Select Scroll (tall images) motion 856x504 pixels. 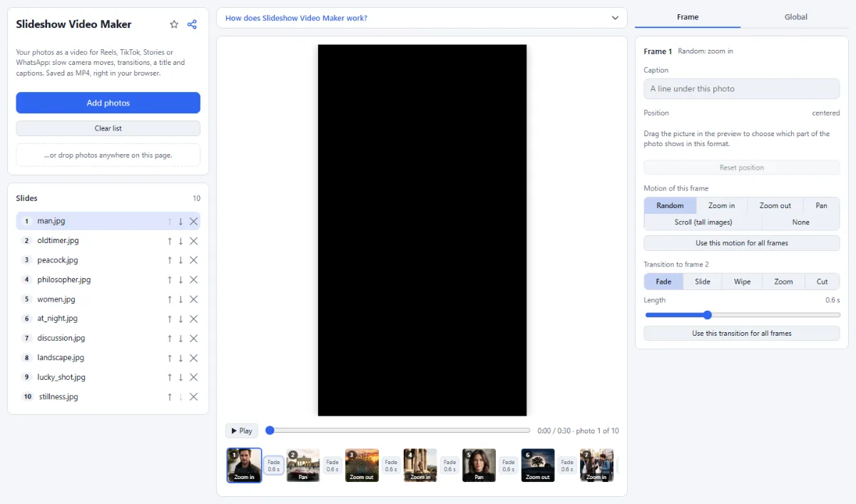(703, 222)
